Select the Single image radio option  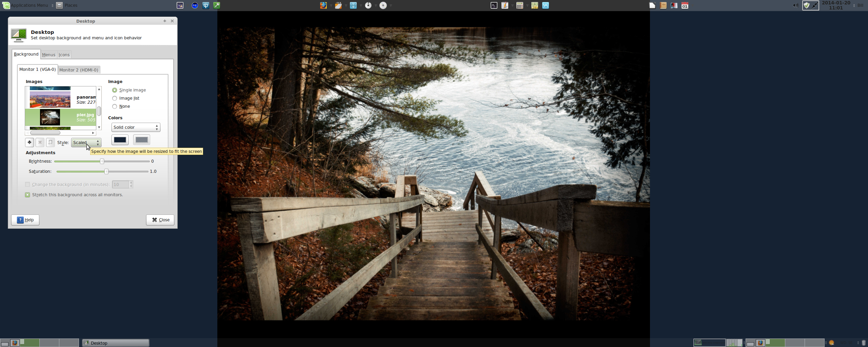pyautogui.click(x=129, y=90)
